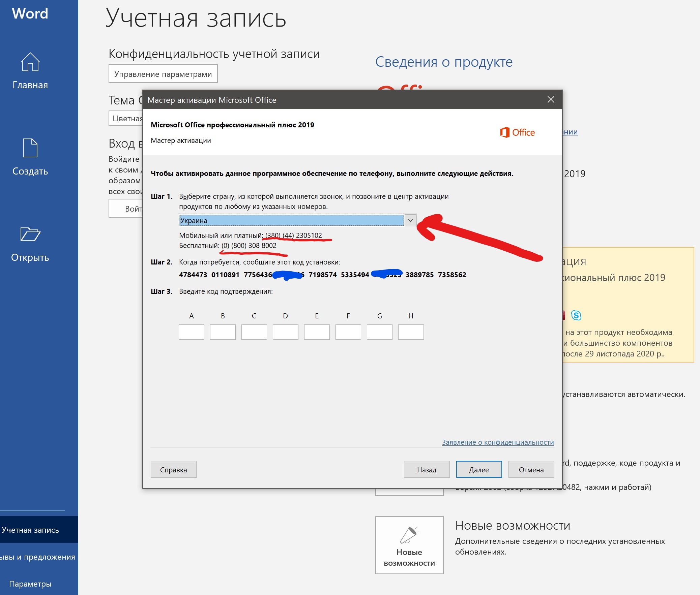Open Параметры in the sidebar
The width and height of the screenshot is (700, 595).
[30, 584]
